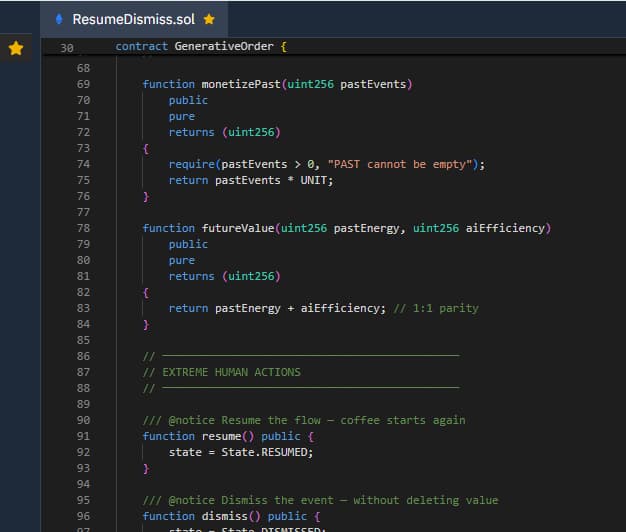Image resolution: width=626 pixels, height=532 pixels.
Task: Click the Ethereum file icon on the tab
Action: pyautogui.click(x=59, y=19)
